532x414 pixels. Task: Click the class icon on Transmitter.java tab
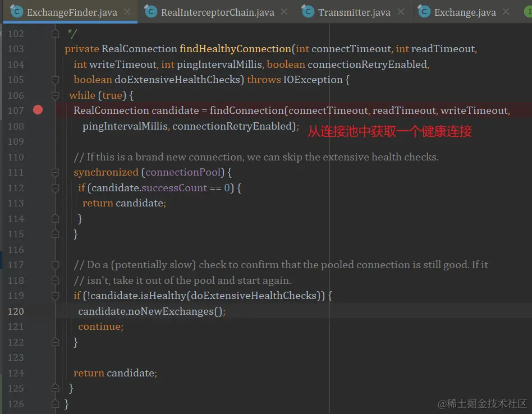308,11
